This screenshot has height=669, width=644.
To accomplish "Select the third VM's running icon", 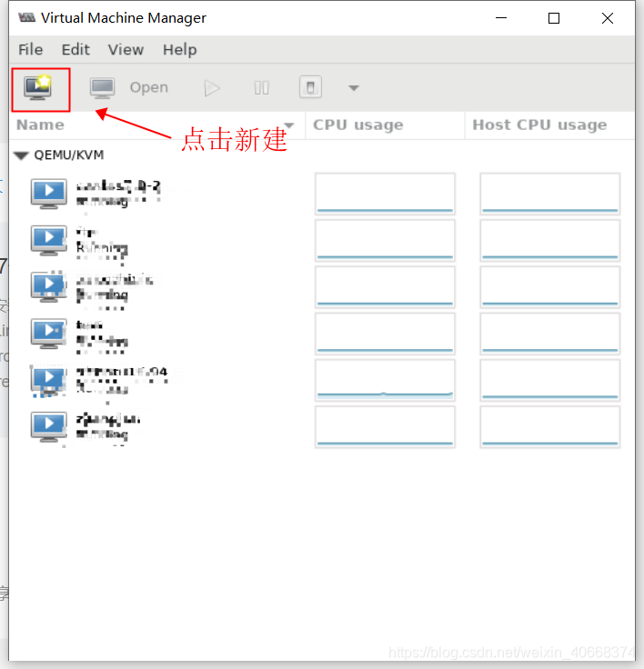I will 49,286.
